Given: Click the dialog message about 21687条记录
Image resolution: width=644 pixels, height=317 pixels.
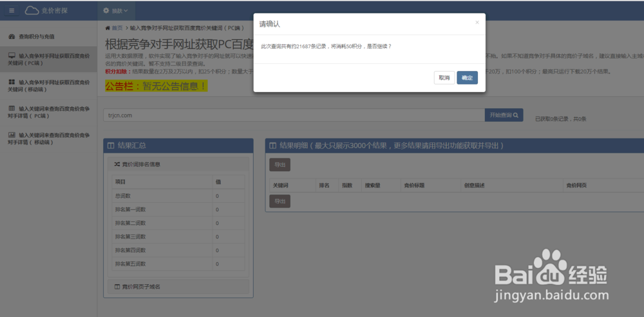Looking at the screenshot, I should click(x=326, y=46).
